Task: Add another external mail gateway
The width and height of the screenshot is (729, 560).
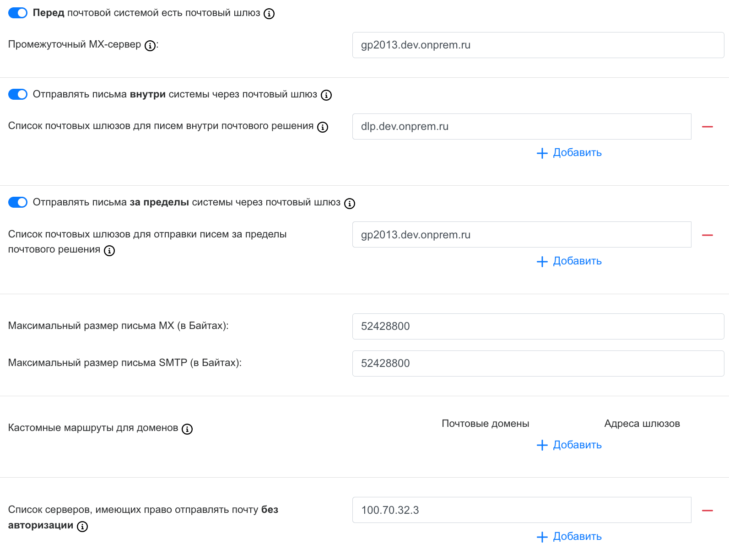Action: tap(569, 261)
